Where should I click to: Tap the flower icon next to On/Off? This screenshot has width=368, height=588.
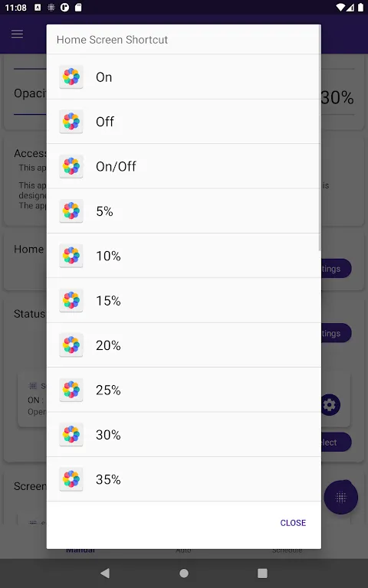click(x=71, y=166)
